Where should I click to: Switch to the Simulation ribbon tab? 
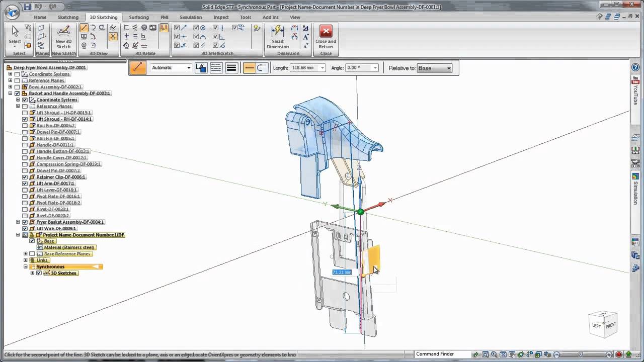[x=191, y=17]
